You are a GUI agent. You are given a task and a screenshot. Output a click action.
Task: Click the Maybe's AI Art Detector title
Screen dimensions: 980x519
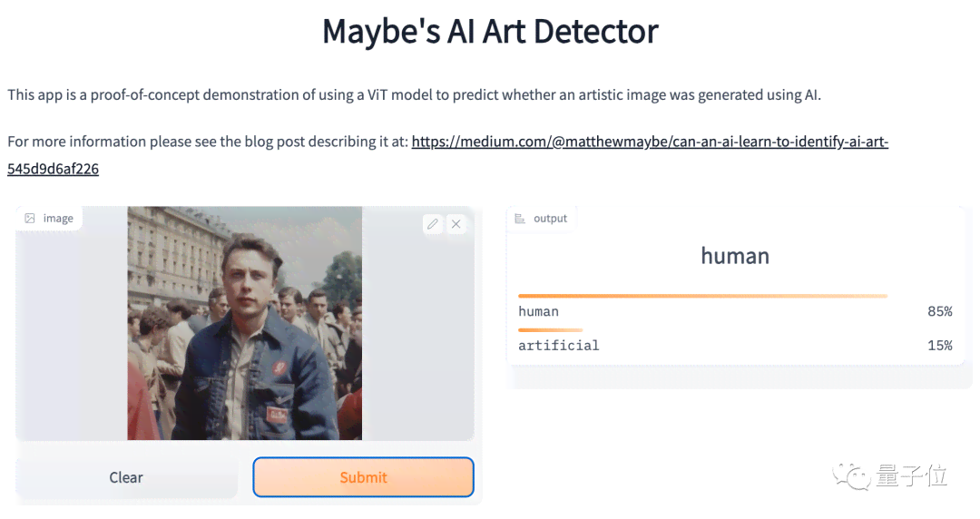tap(490, 31)
